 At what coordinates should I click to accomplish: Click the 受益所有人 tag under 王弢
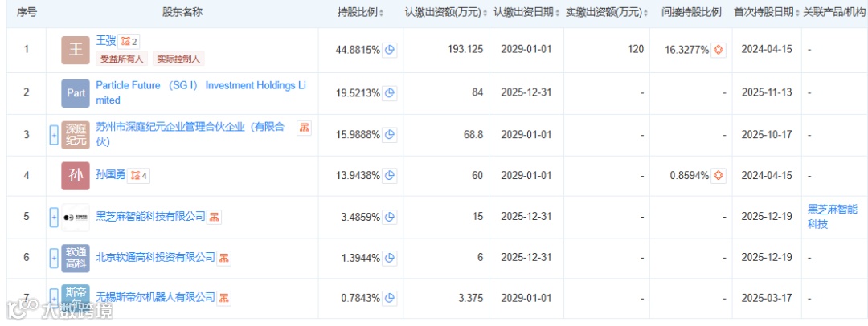122,59
